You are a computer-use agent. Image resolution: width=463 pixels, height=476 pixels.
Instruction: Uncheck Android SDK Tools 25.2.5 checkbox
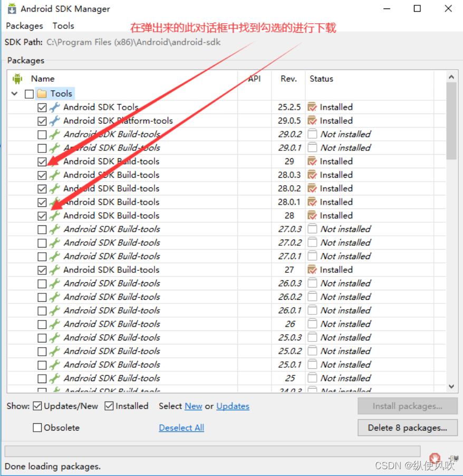(42, 108)
